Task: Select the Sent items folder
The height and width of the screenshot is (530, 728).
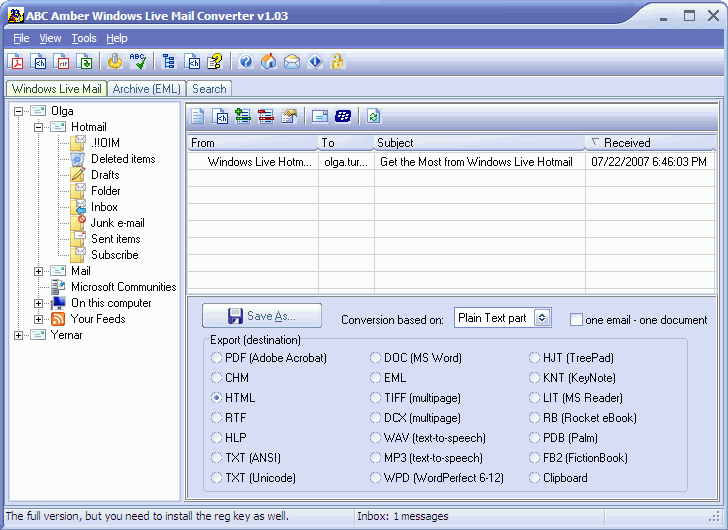Action: tap(116, 239)
